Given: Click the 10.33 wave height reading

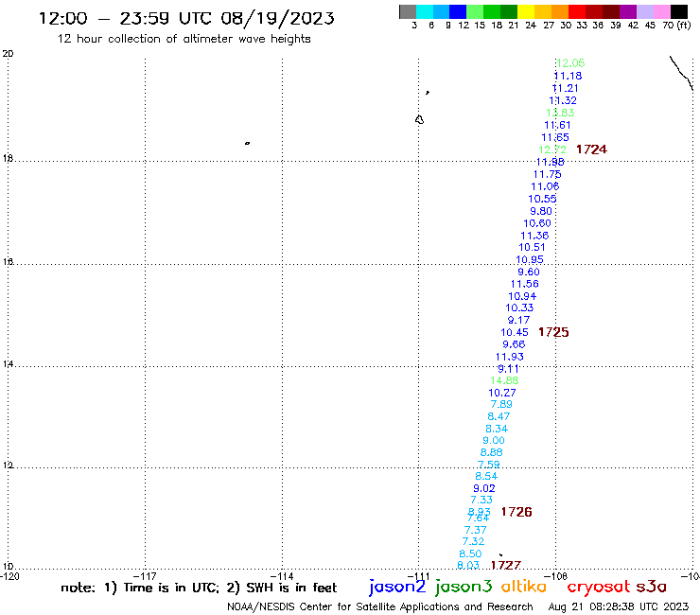Looking at the screenshot, I should [x=519, y=307].
